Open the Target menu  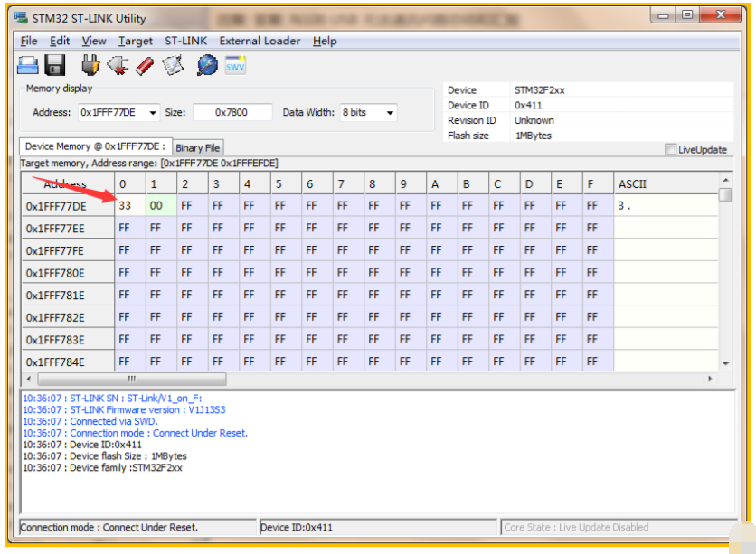pyautogui.click(x=136, y=41)
